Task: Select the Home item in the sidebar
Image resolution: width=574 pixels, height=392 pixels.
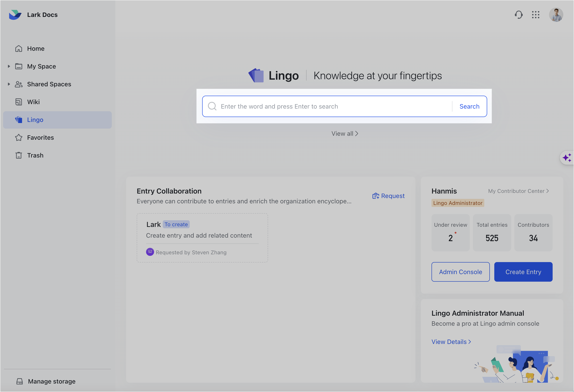Action: click(36, 48)
